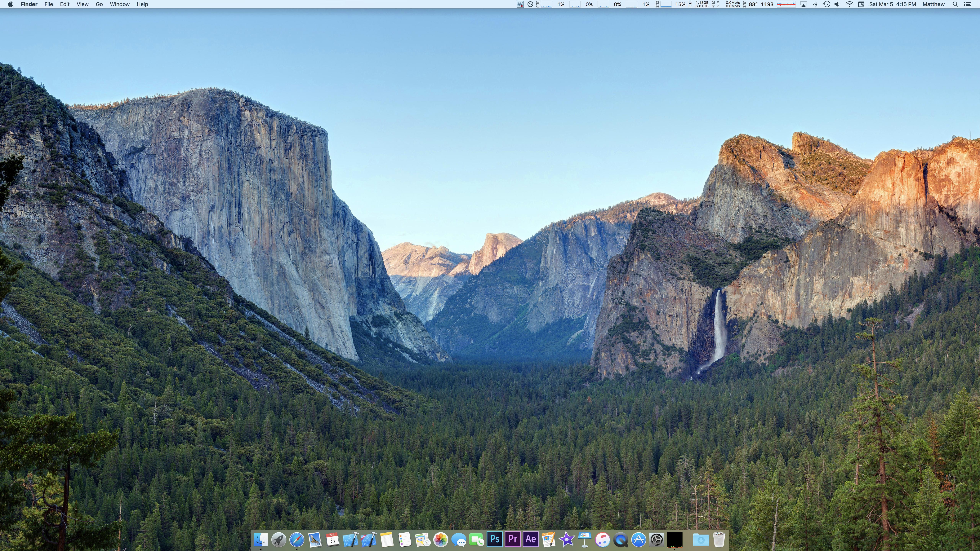Open the Bluetooth status menu
This screenshot has width=980, height=551.
coord(815,4)
